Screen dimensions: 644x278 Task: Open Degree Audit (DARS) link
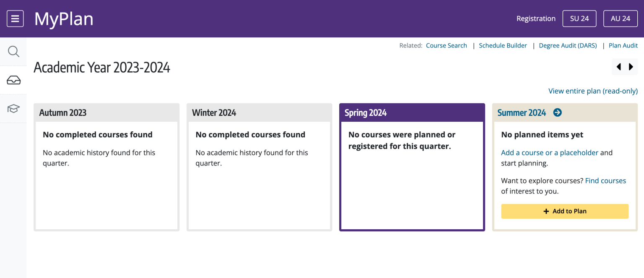point(568,45)
